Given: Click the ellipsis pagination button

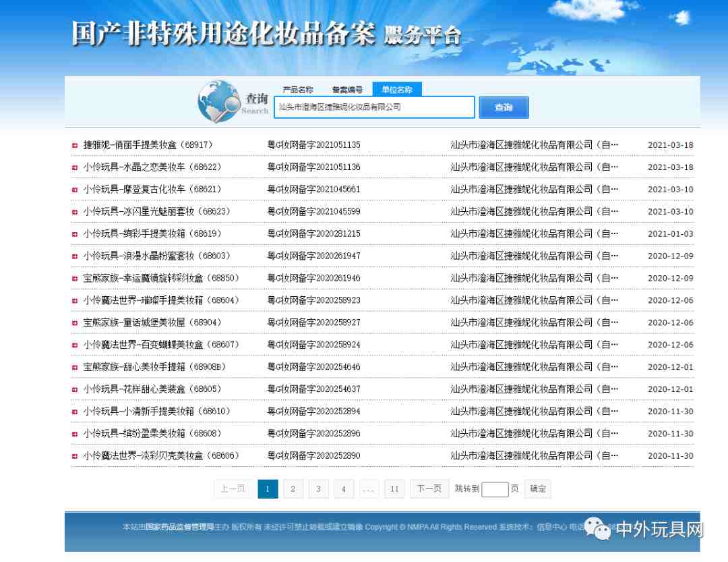Looking at the screenshot, I should click(369, 489).
